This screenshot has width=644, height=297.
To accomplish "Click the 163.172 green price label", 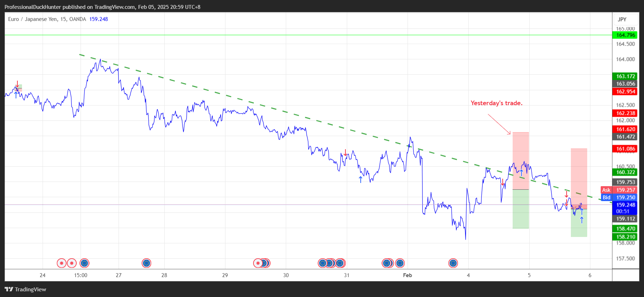I will pos(626,76).
